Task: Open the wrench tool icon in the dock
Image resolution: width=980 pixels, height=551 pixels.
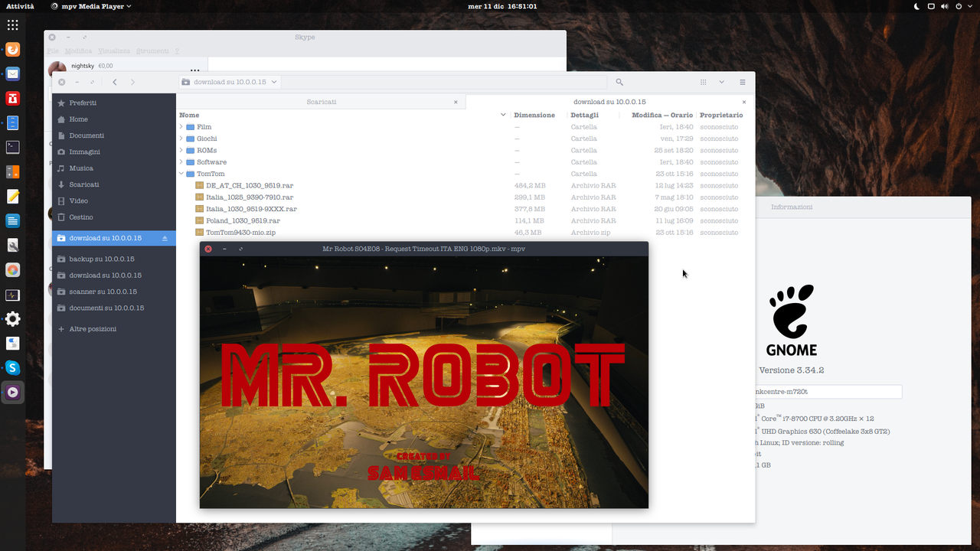Action: 12,246
